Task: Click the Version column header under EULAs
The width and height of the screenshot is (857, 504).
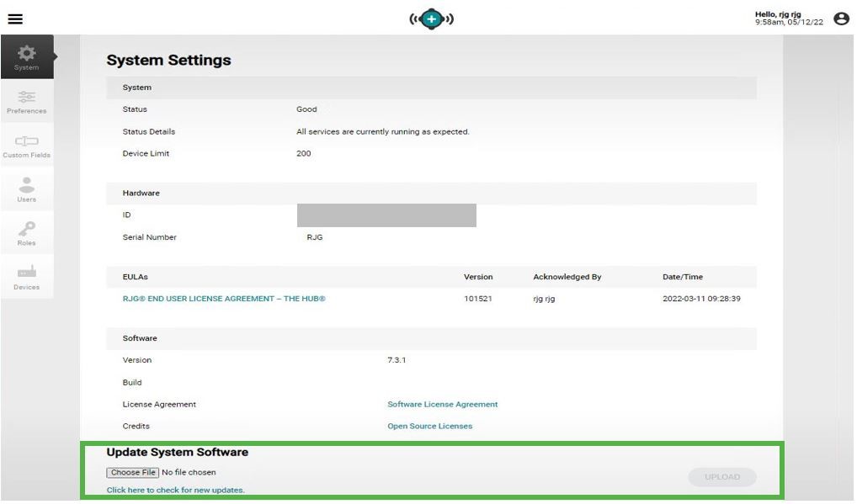Action: coord(479,276)
